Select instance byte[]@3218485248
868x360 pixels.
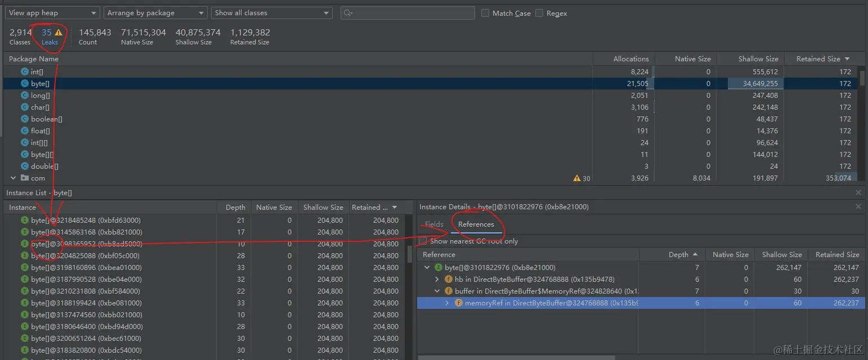point(86,220)
